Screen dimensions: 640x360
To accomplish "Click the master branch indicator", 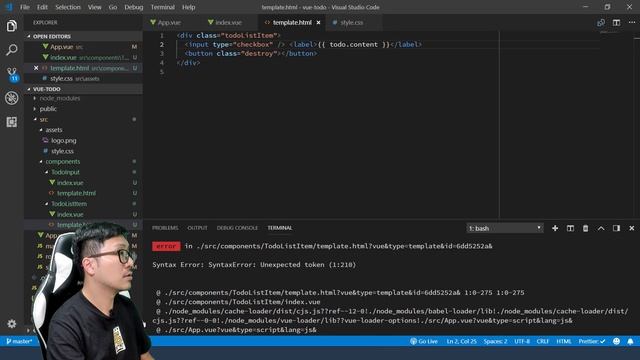I will pyautogui.click(x=19, y=341).
